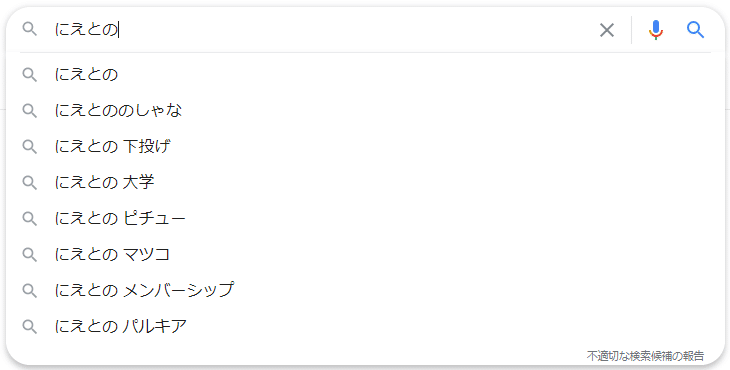730x370 pixels.
Task: Open 不適切な検索候補の報告 link
Action: [x=645, y=356]
